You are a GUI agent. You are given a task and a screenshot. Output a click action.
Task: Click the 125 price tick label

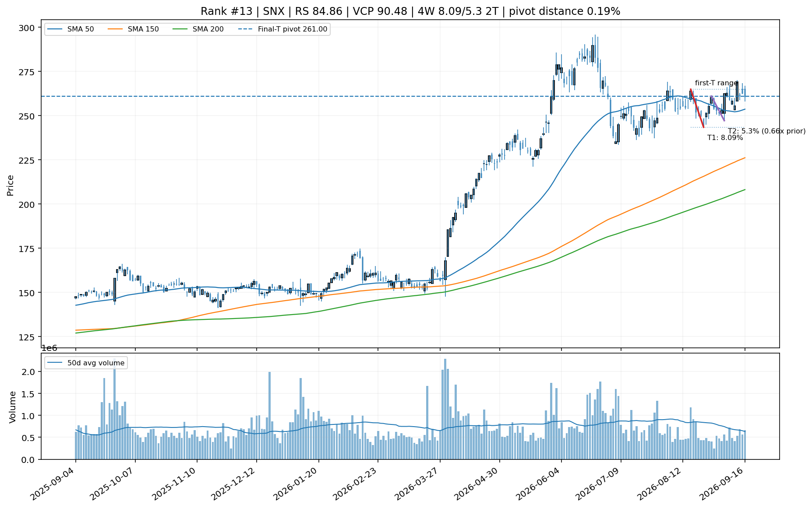pyautogui.click(x=28, y=337)
